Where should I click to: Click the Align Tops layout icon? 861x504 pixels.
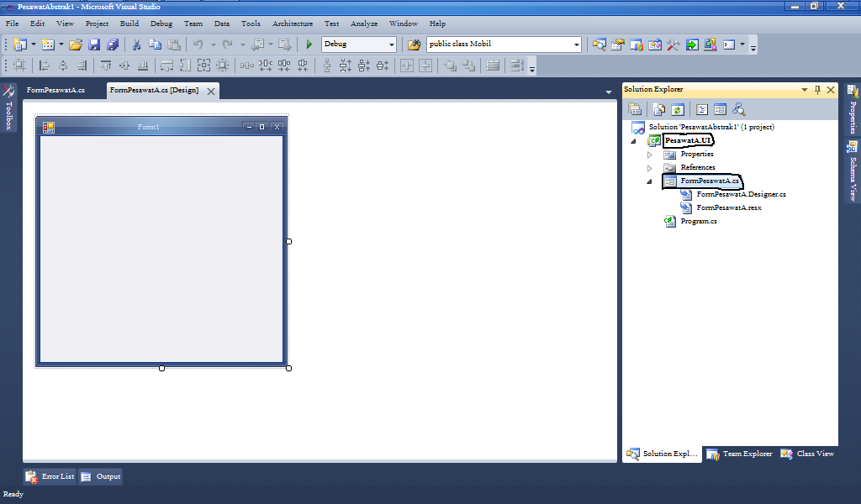(x=106, y=66)
